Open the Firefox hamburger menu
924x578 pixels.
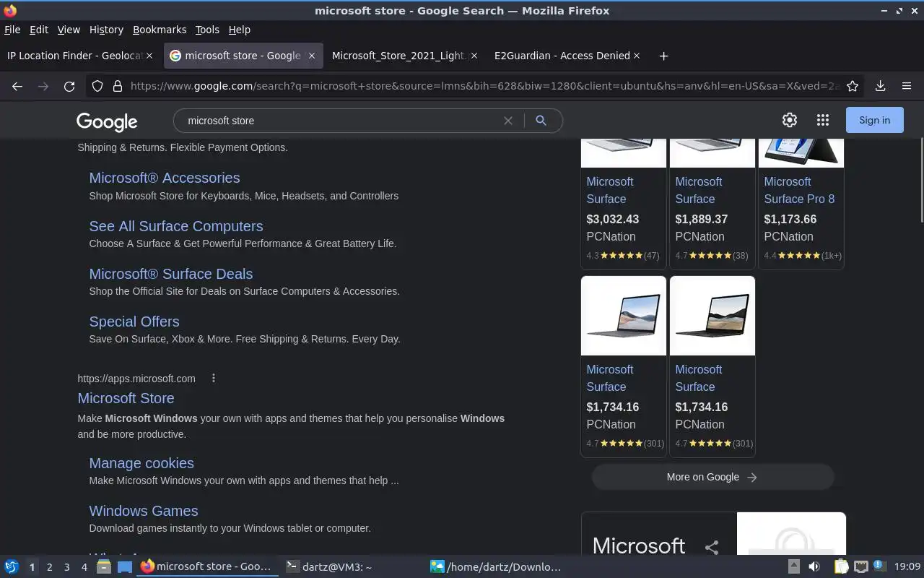tap(907, 86)
